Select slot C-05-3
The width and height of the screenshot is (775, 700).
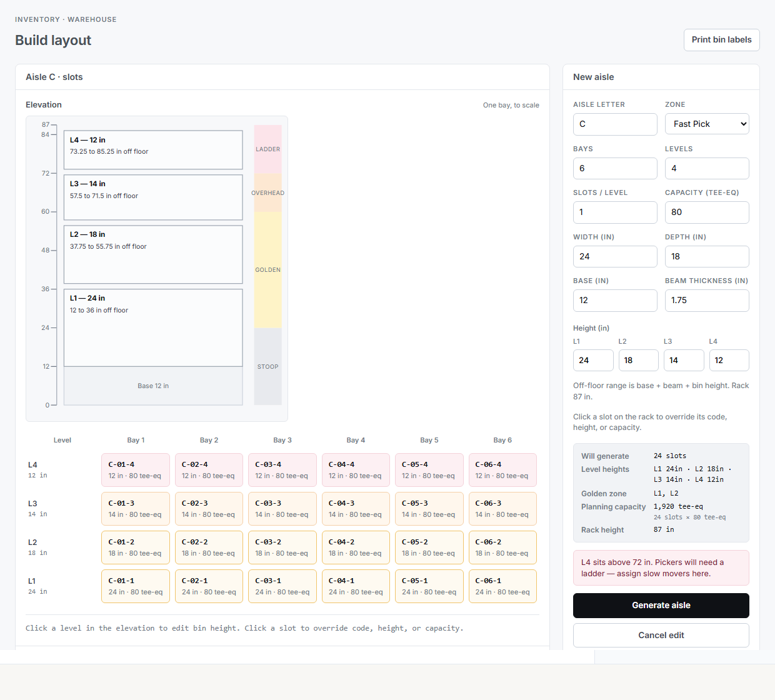pos(429,509)
